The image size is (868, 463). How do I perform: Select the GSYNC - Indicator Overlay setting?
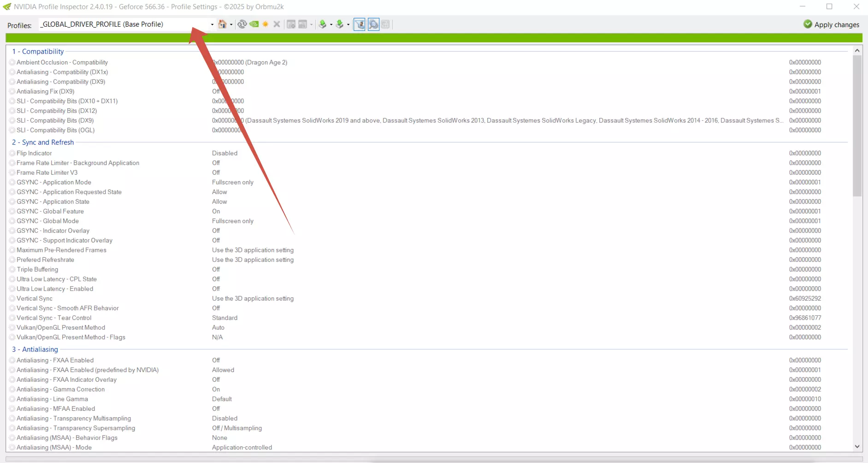tap(53, 231)
